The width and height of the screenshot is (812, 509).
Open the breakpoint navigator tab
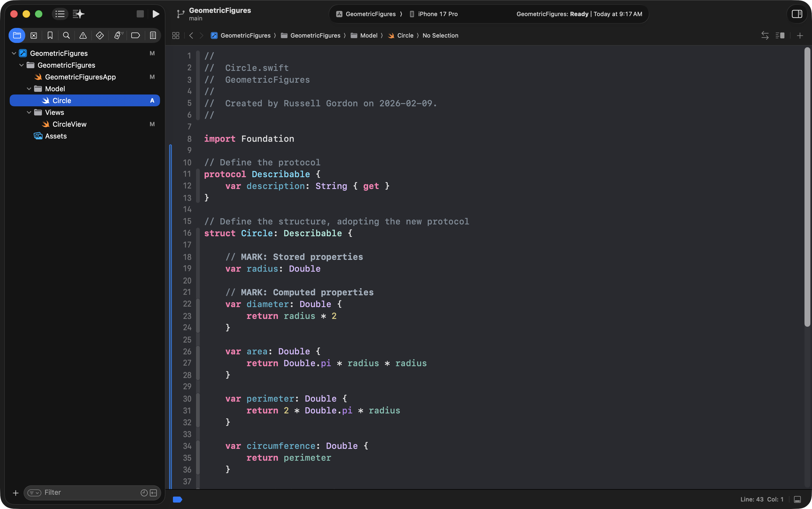135,35
